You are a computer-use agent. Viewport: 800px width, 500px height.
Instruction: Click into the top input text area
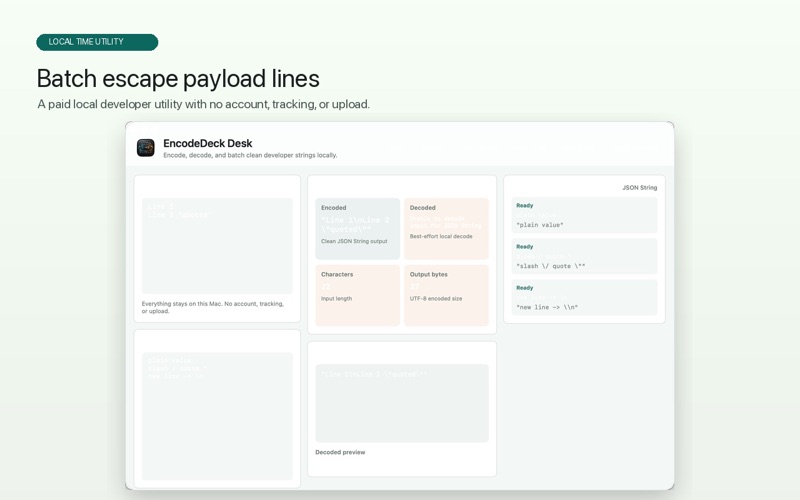[x=217, y=246]
